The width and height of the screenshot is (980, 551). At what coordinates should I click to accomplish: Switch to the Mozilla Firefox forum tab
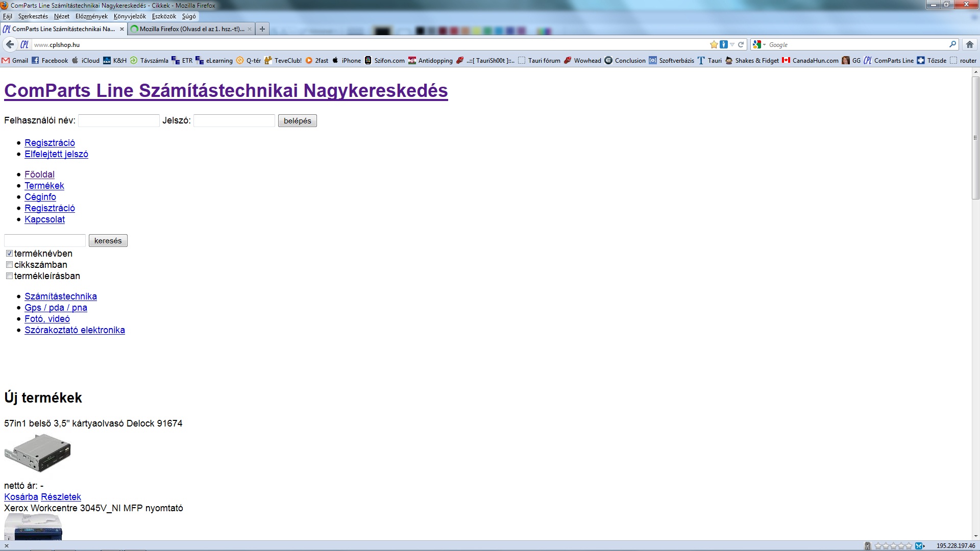pos(189,29)
